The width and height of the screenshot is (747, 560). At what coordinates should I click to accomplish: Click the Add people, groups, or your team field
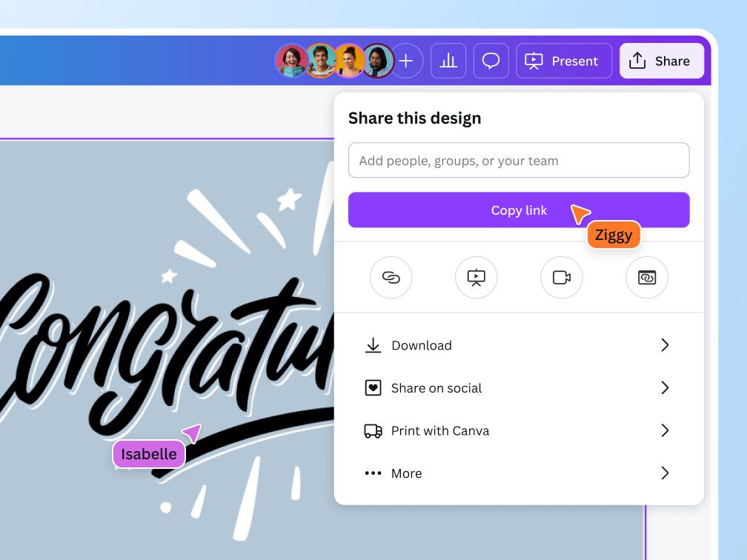coord(519,161)
